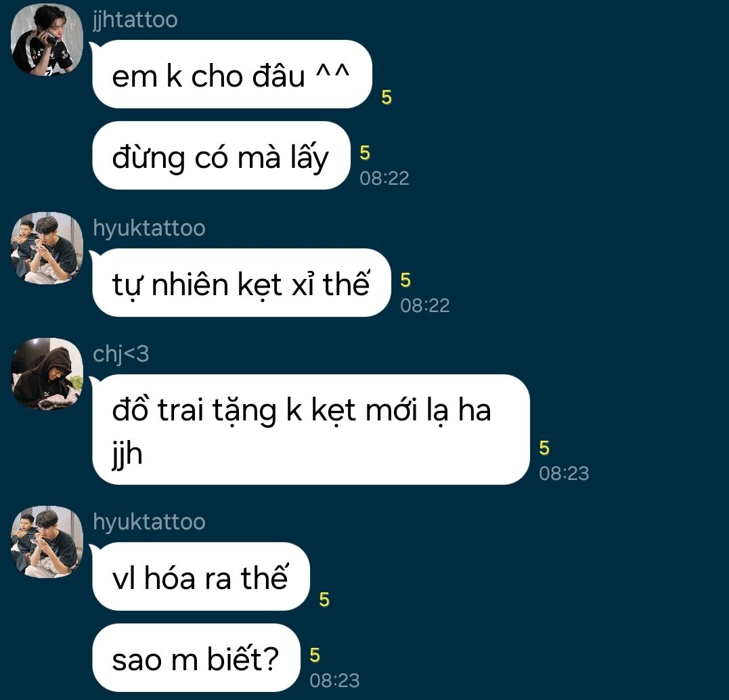
Task: Tap read count 5 beside 'đừng có mà lấy'
Action: [x=365, y=153]
